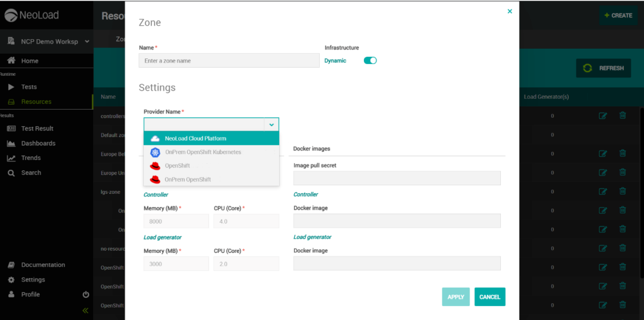Close the Zone dialog with the X
The height and width of the screenshot is (320, 644).
click(510, 11)
